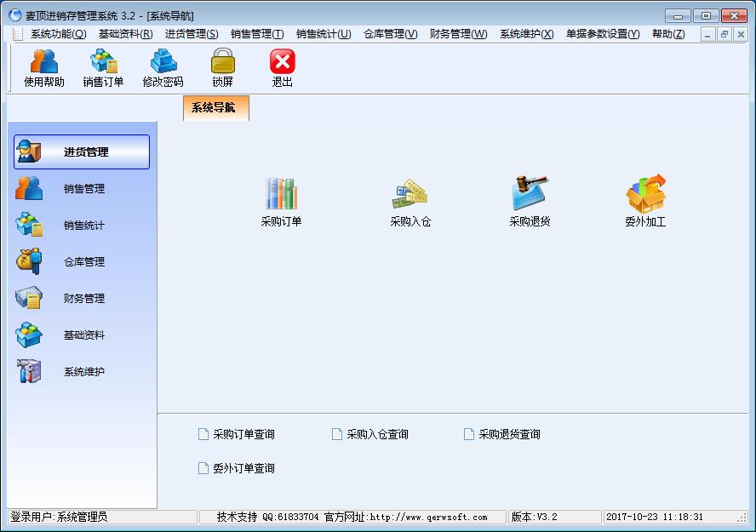Open the 基础资料(R) menu
The width and height of the screenshot is (756, 532).
point(125,34)
